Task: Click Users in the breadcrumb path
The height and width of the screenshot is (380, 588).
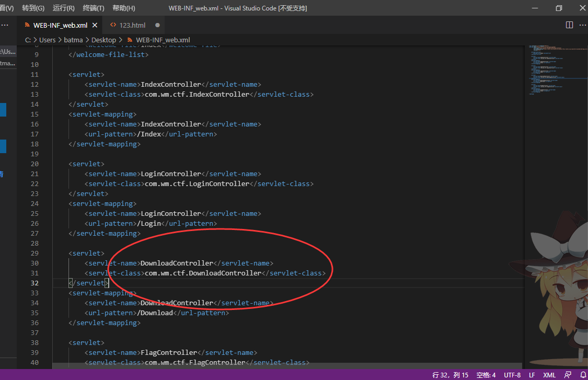Action: pos(48,40)
